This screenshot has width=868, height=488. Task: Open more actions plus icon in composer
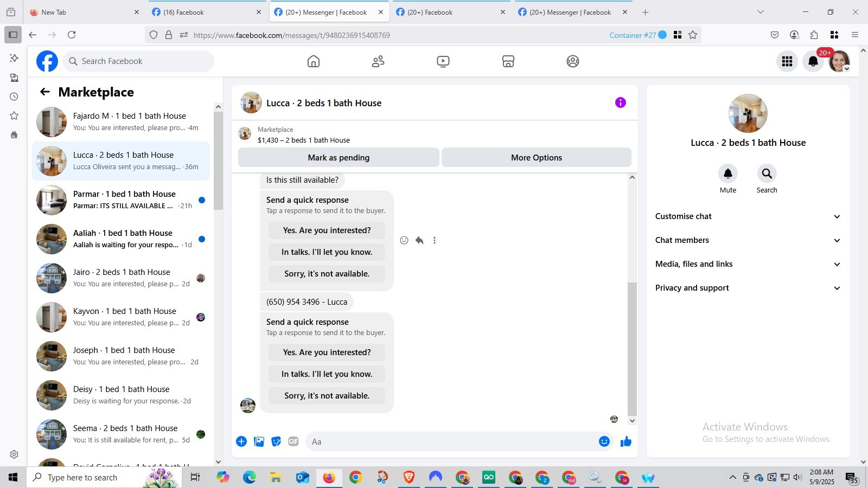coord(241,441)
